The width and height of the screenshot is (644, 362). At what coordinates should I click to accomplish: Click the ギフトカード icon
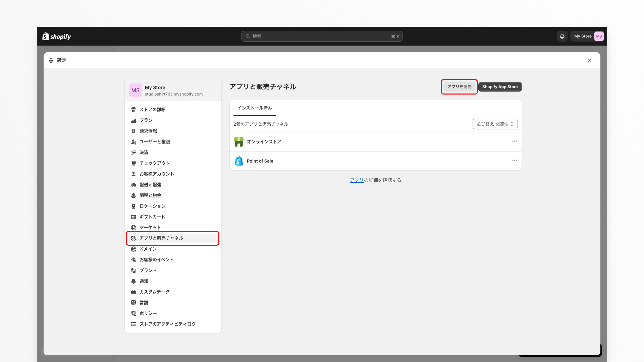tap(133, 217)
